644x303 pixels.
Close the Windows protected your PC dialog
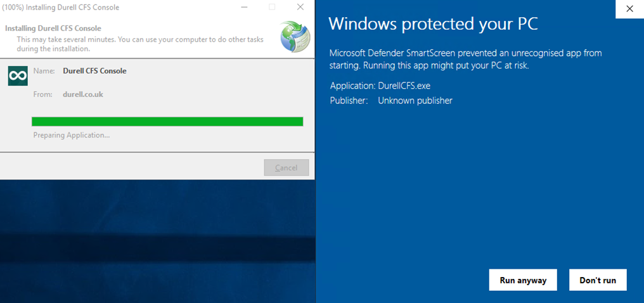click(x=629, y=9)
